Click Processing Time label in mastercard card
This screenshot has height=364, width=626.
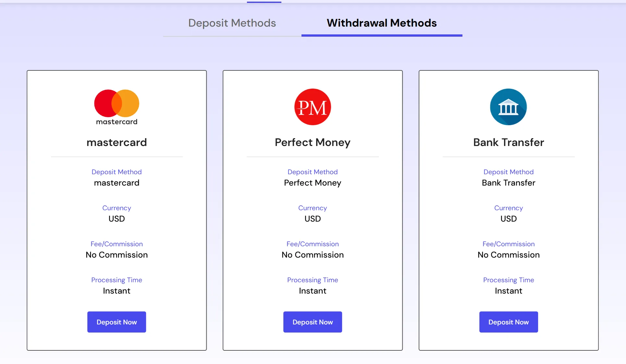(x=117, y=280)
